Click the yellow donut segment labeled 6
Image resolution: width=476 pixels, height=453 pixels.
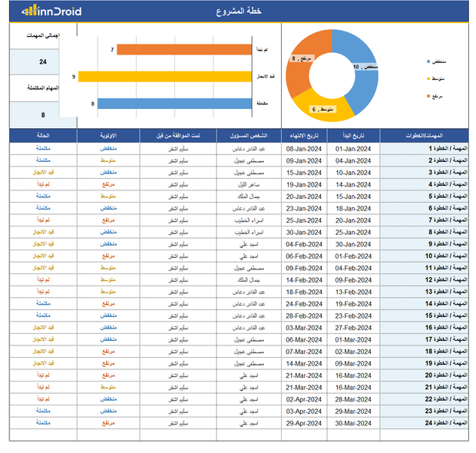(x=323, y=109)
